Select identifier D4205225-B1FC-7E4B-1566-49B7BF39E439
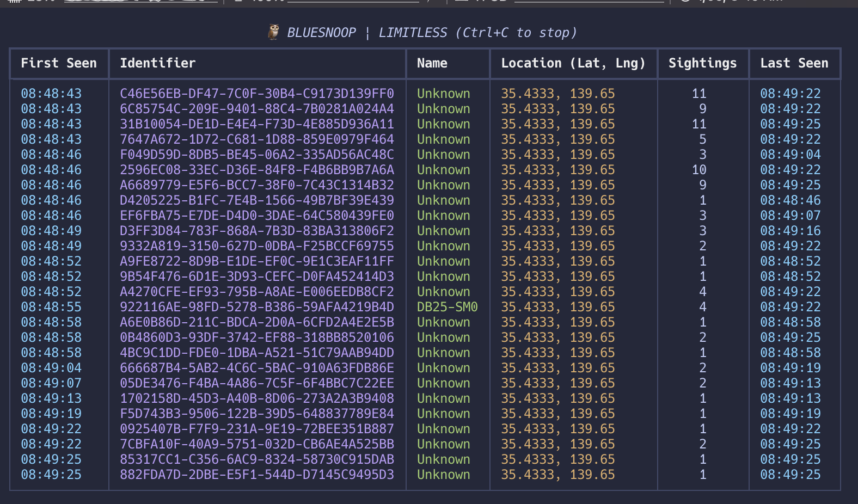858x504 pixels. [257, 200]
